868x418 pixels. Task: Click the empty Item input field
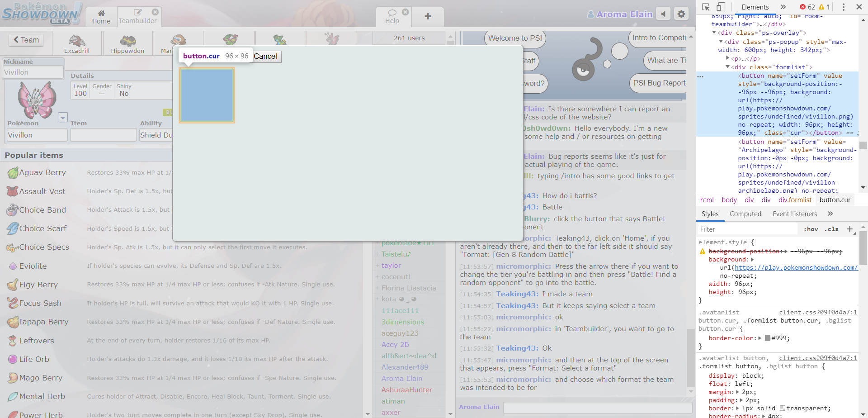[x=103, y=135]
